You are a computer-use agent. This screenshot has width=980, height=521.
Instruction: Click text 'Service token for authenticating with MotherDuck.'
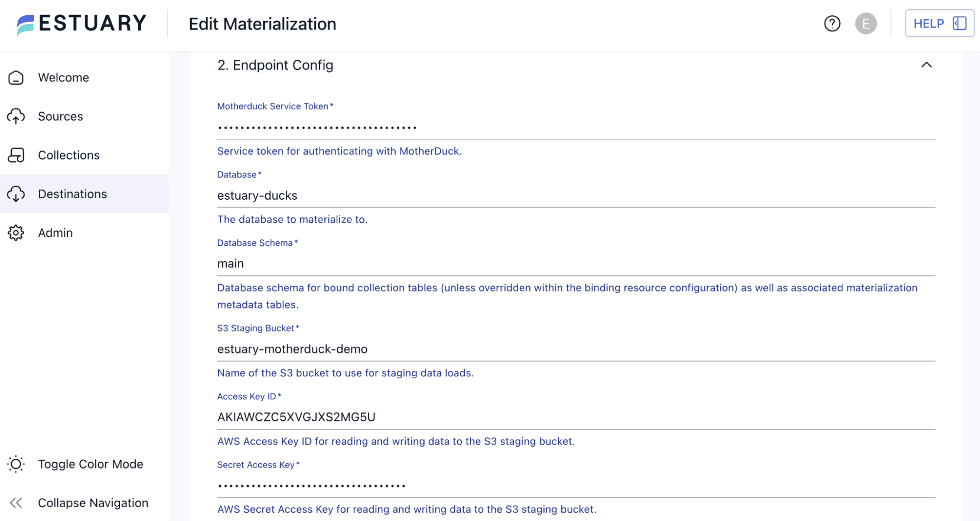[x=339, y=151]
